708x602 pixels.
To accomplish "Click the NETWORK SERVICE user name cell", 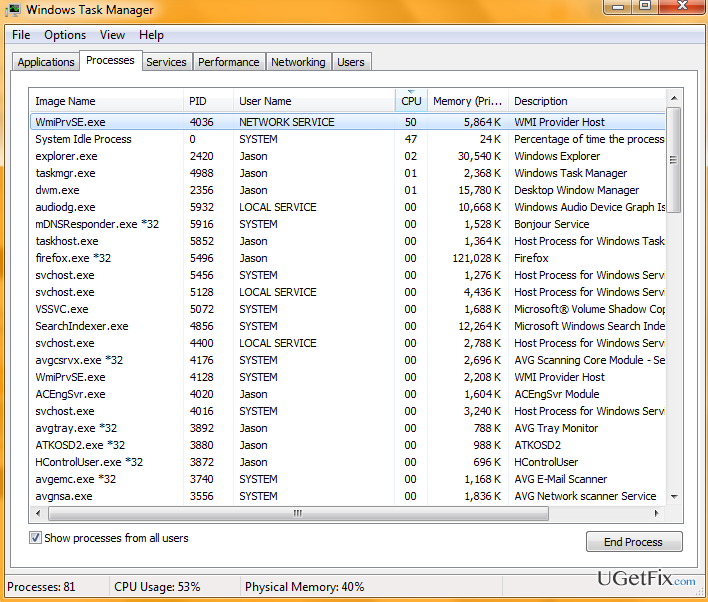I will [x=287, y=122].
